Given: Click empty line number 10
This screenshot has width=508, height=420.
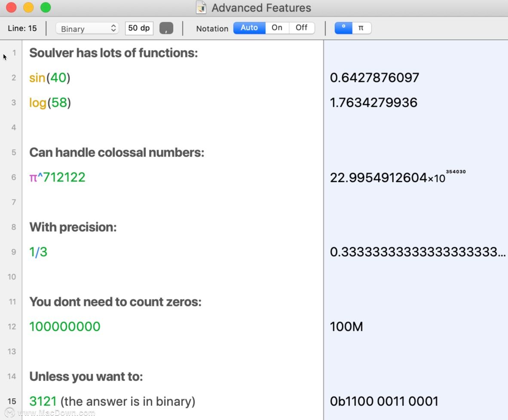Looking at the screenshot, I should [x=12, y=277].
